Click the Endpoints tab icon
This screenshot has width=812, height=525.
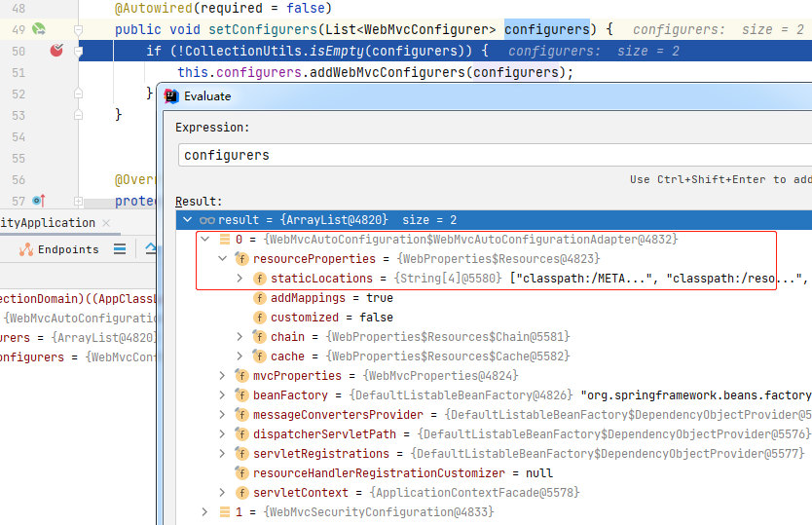[26, 249]
